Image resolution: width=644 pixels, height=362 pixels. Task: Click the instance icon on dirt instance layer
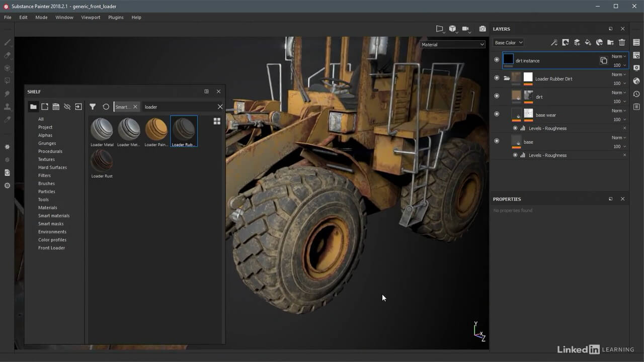(x=603, y=61)
